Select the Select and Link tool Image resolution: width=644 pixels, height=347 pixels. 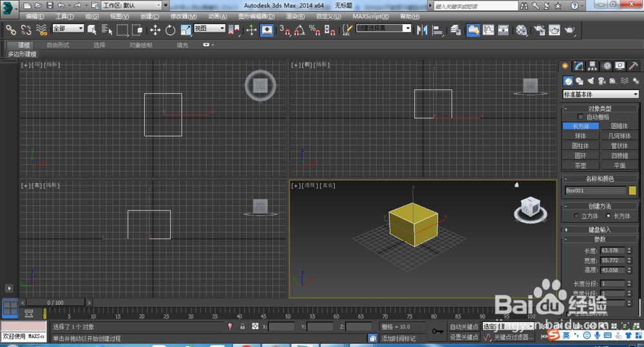[11, 30]
